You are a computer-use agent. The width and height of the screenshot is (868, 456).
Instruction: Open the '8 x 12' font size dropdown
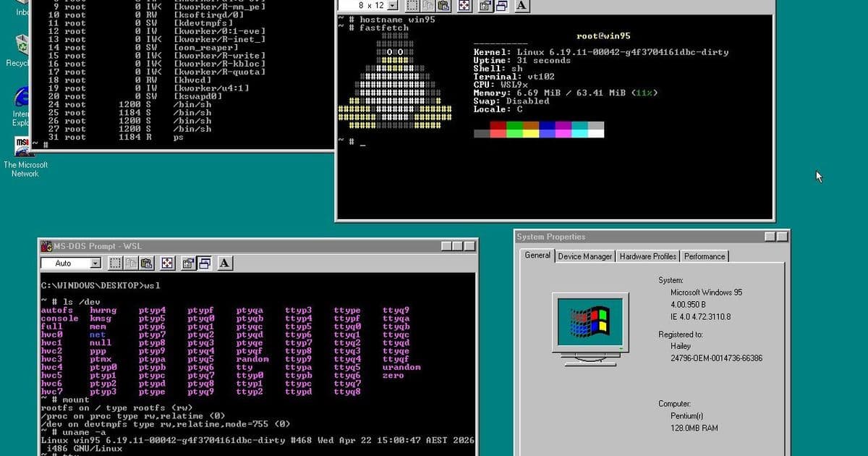coord(393,6)
